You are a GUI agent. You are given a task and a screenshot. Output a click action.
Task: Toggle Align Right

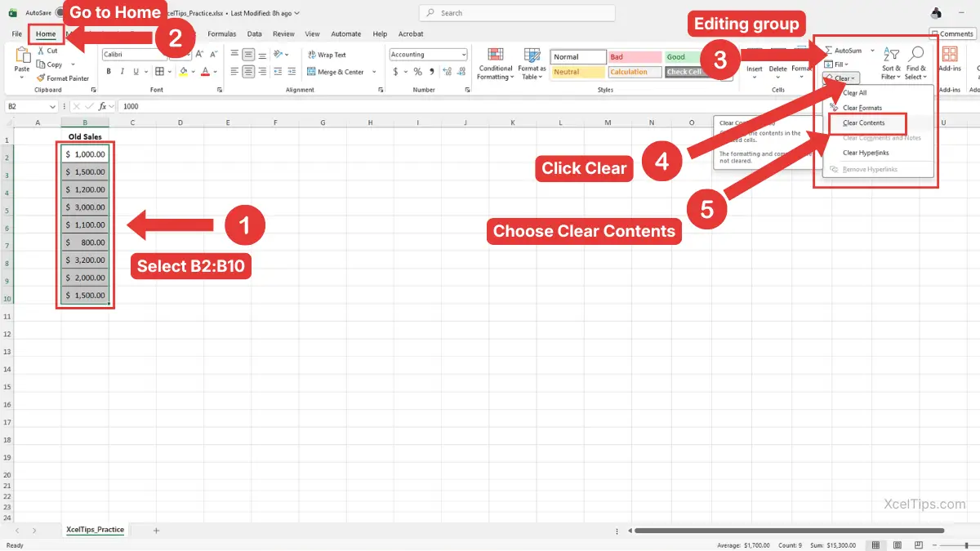tap(262, 72)
